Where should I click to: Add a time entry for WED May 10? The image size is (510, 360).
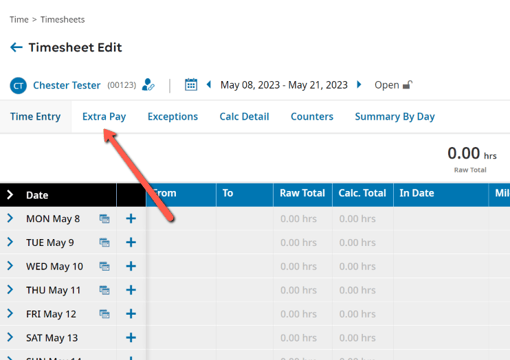click(131, 266)
